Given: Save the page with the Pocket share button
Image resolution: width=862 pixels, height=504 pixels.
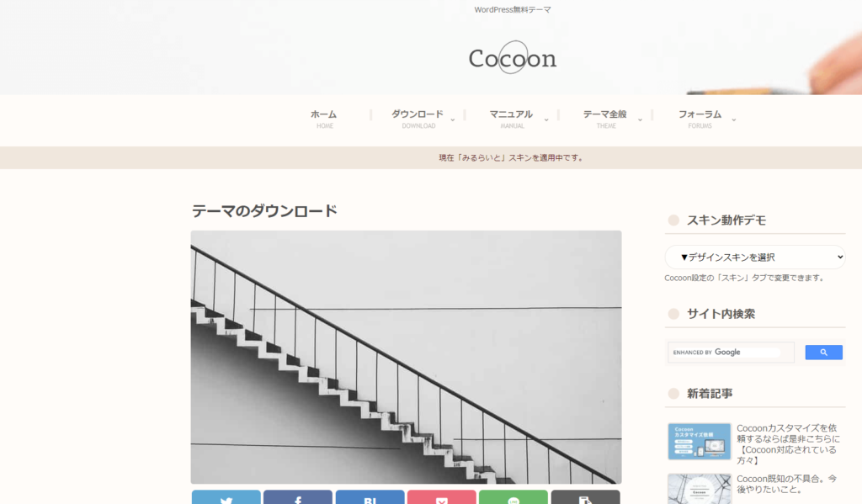Looking at the screenshot, I should (441, 497).
